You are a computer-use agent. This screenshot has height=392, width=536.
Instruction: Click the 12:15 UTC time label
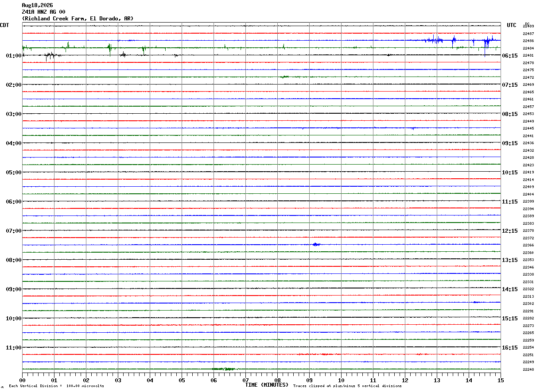pos(510,231)
